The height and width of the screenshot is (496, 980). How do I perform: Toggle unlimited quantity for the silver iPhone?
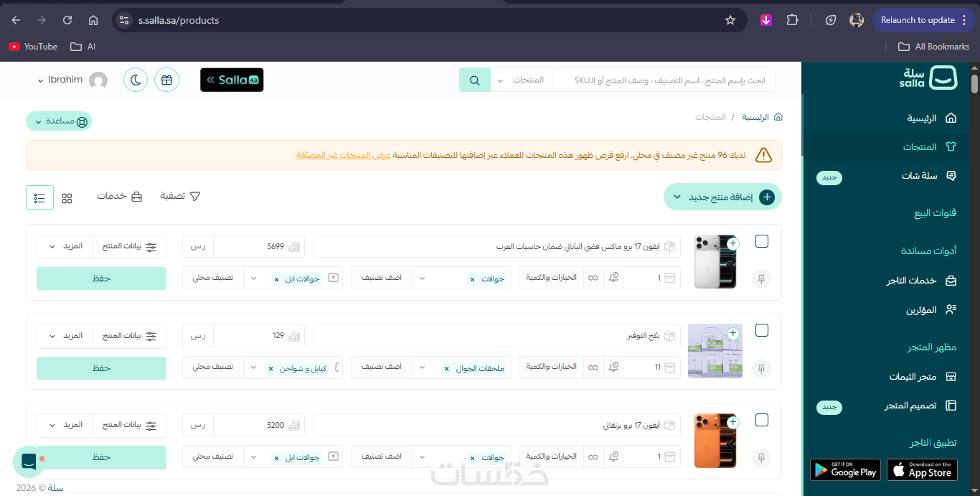point(593,279)
